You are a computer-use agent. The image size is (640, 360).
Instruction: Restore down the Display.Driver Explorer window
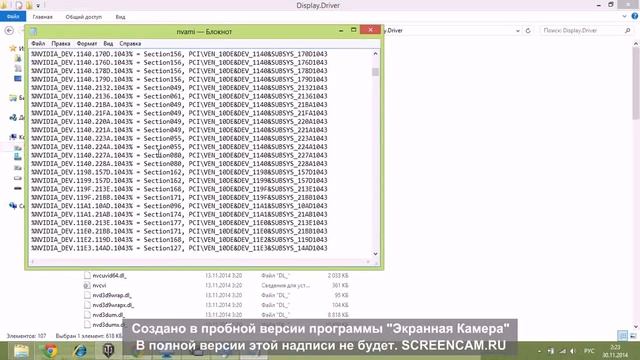tap(611, 5)
